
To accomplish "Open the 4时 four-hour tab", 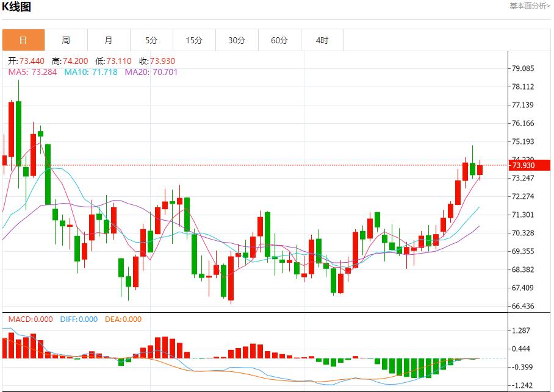I will coord(322,40).
